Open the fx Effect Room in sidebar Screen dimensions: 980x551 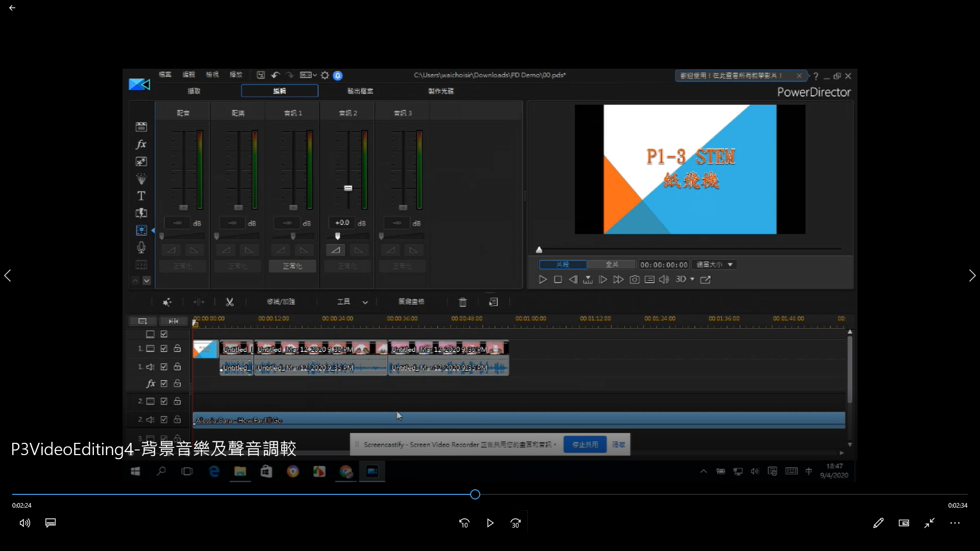tap(141, 144)
